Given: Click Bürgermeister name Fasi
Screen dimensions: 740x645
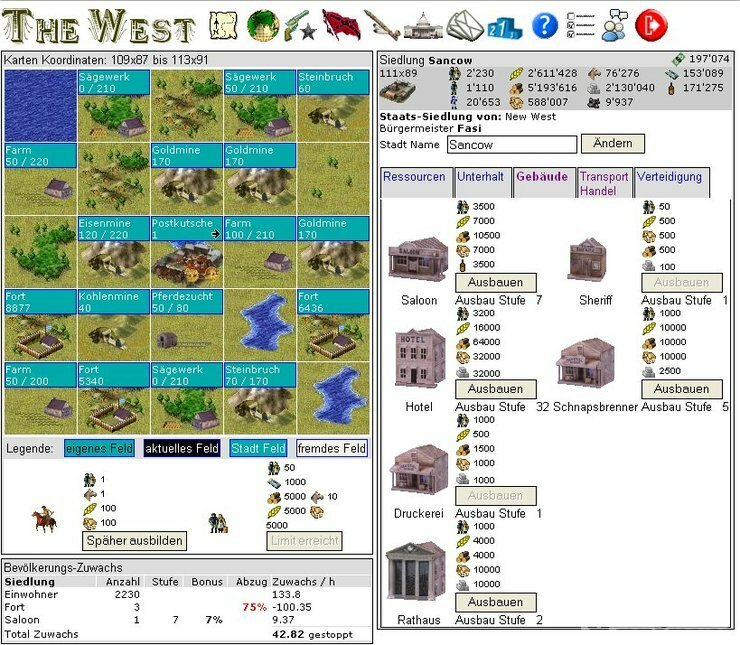Looking at the screenshot, I should (x=469, y=128).
